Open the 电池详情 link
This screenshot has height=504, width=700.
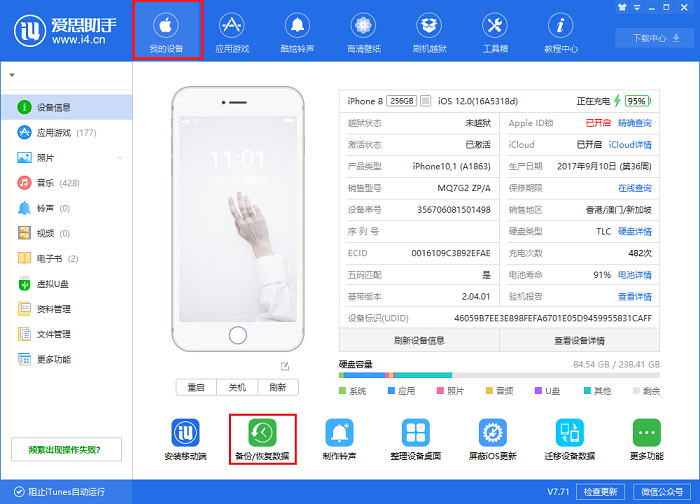coord(634,275)
